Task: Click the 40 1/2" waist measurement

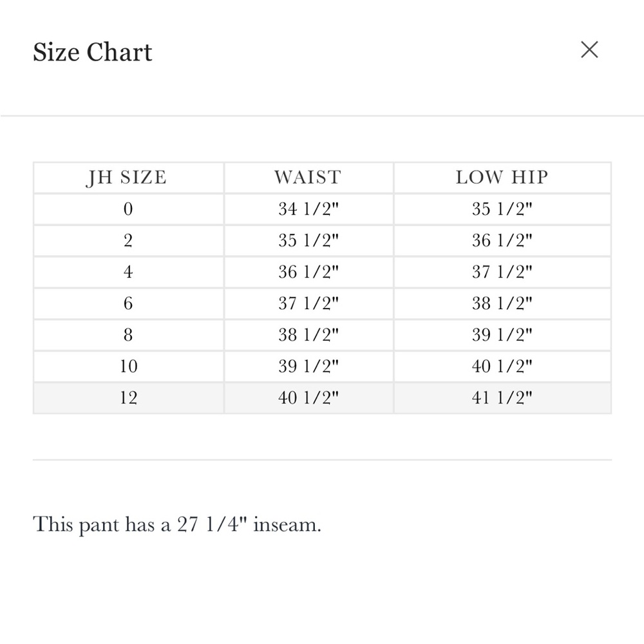Action: pos(308,398)
